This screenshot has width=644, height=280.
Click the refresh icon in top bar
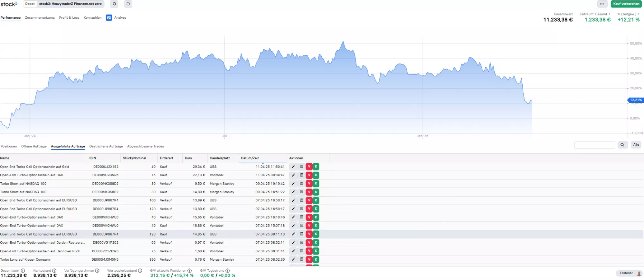click(128, 4)
